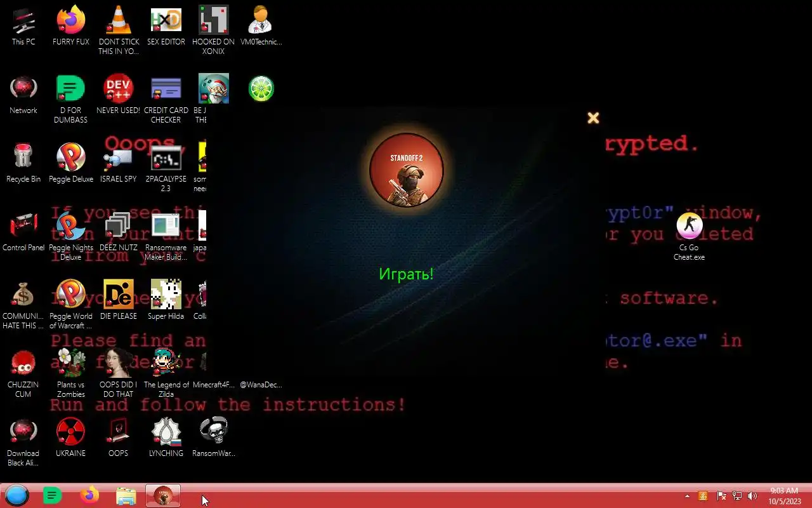Open the COMMUNI... HATE THIS money bag icon
This screenshot has width=812, height=508.
tap(23, 304)
